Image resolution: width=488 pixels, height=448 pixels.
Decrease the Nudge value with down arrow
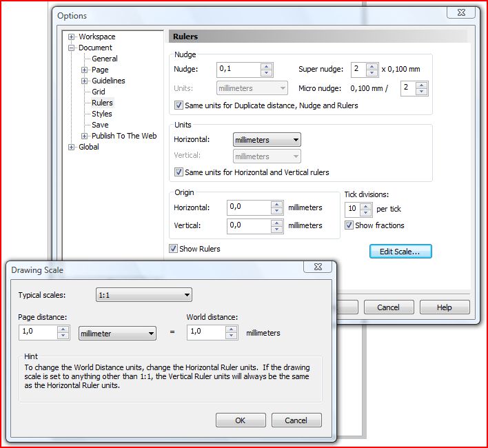[267, 73]
